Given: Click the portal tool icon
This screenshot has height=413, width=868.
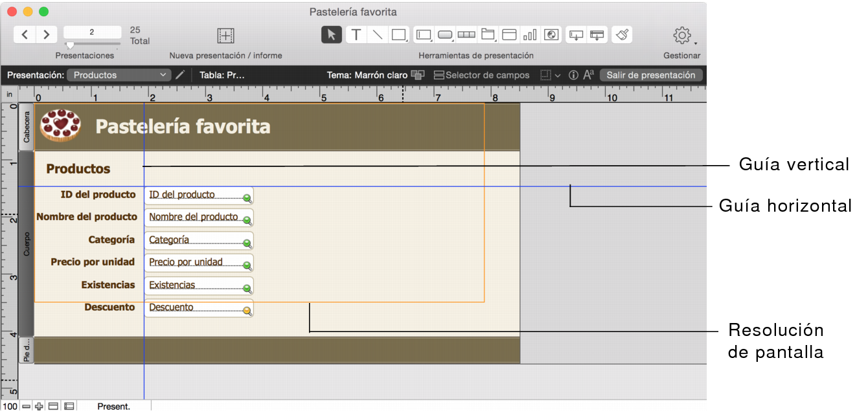Looking at the screenshot, I should tap(509, 35).
